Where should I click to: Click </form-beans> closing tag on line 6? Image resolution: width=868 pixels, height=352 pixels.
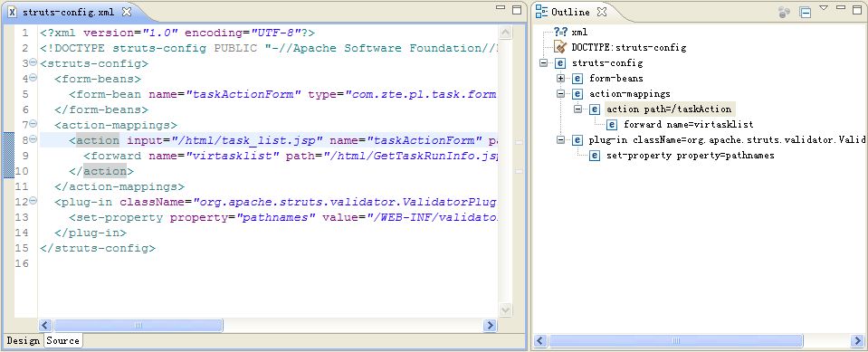(101, 109)
